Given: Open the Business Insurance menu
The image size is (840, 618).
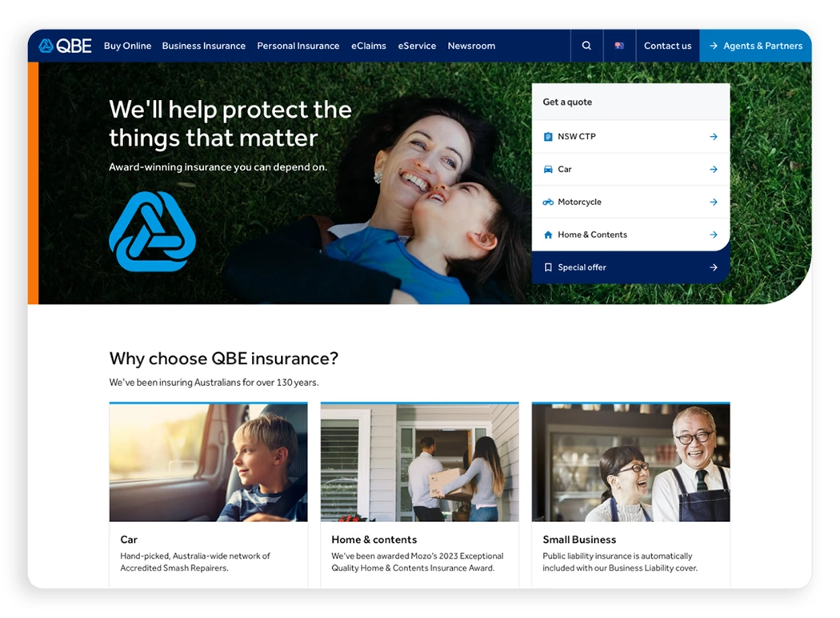Looking at the screenshot, I should click(203, 46).
